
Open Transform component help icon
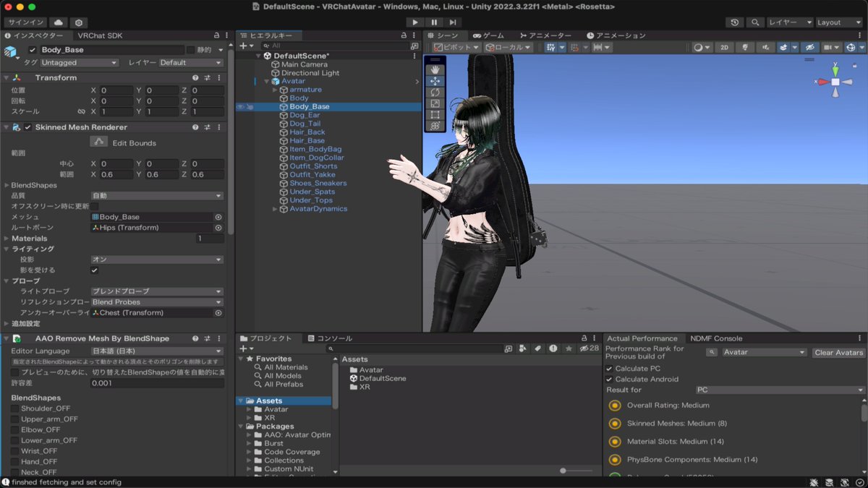point(195,77)
